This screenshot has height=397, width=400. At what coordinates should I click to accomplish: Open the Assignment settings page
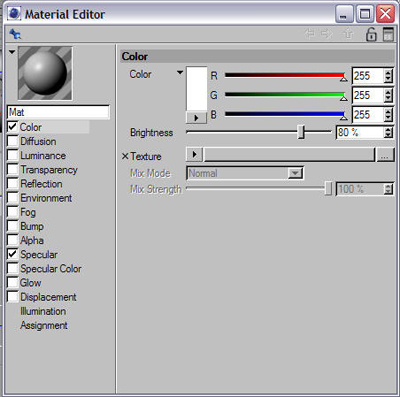(44, 325)
